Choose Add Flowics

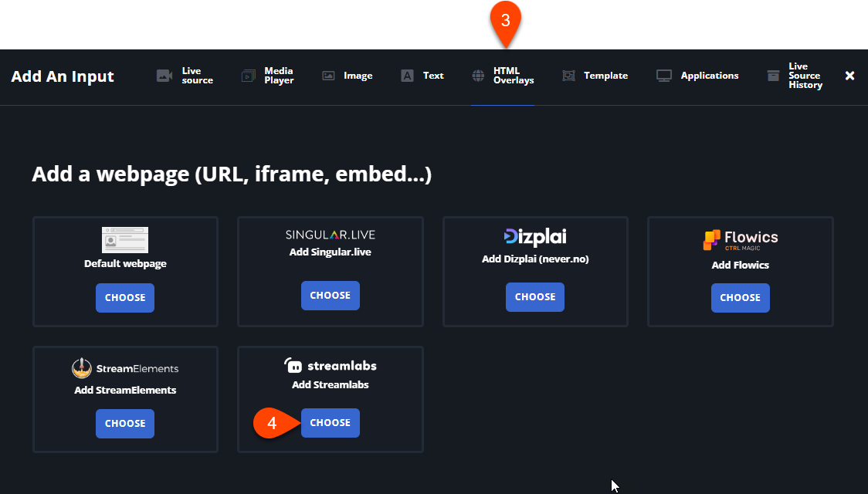coord(740,298)
